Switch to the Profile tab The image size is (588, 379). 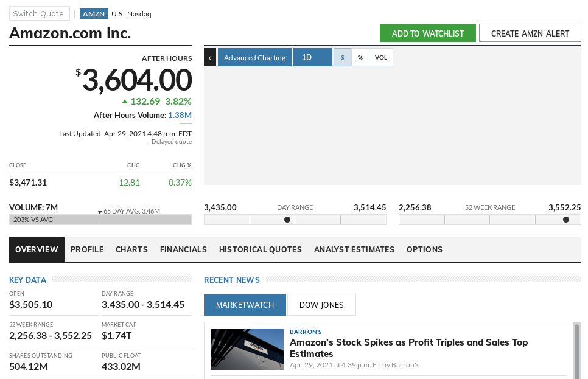click(87, 249)
